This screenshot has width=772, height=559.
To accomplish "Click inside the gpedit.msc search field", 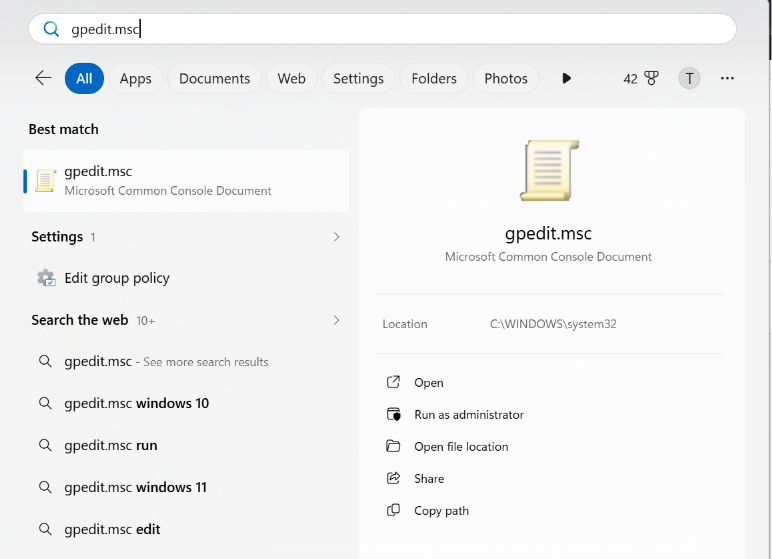I will [382, 29].
